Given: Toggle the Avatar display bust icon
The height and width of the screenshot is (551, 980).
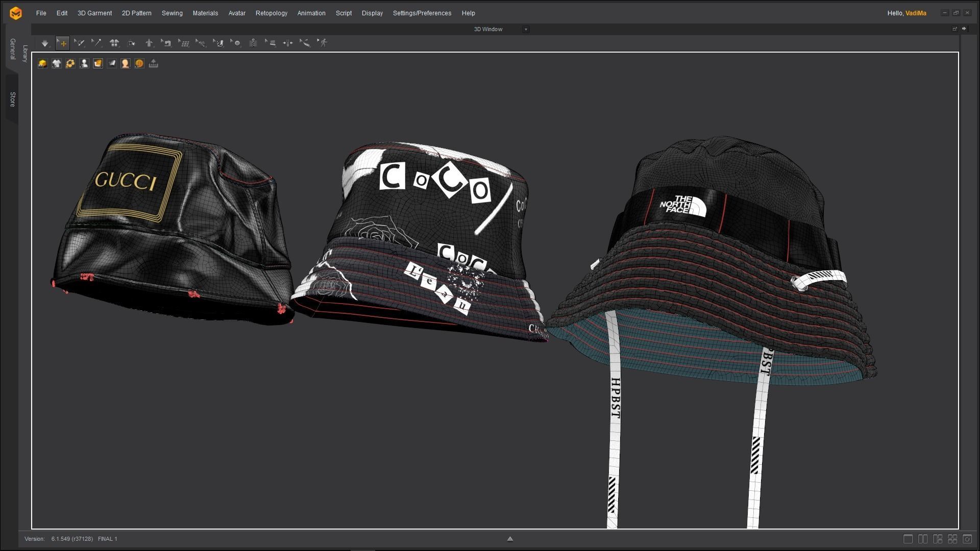Looking at the screenshot, I should tap(84, 63).
